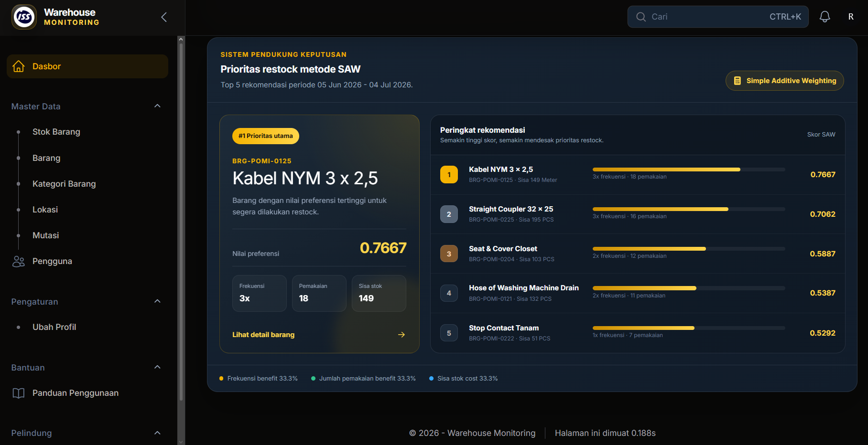868x445 pixels.
Task: Click the CTRL+K shortcut hint
Action: coord(785,17)
